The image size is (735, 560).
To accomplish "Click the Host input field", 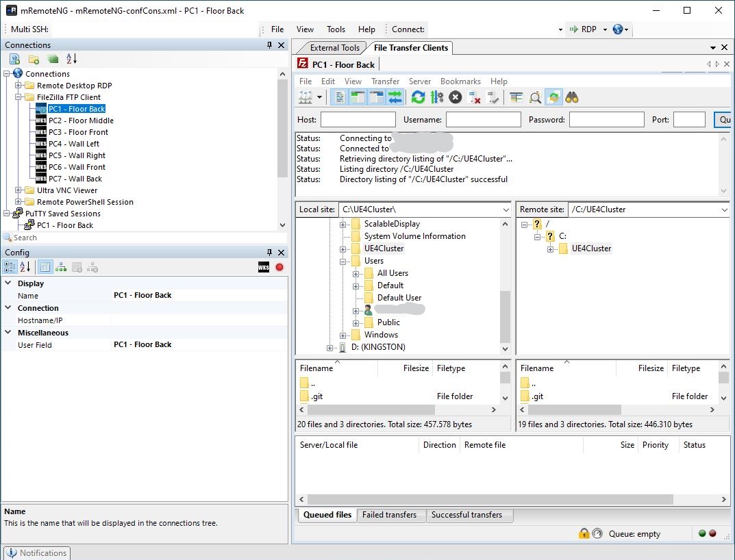I will pyautogui.click(x=358, y=120).
